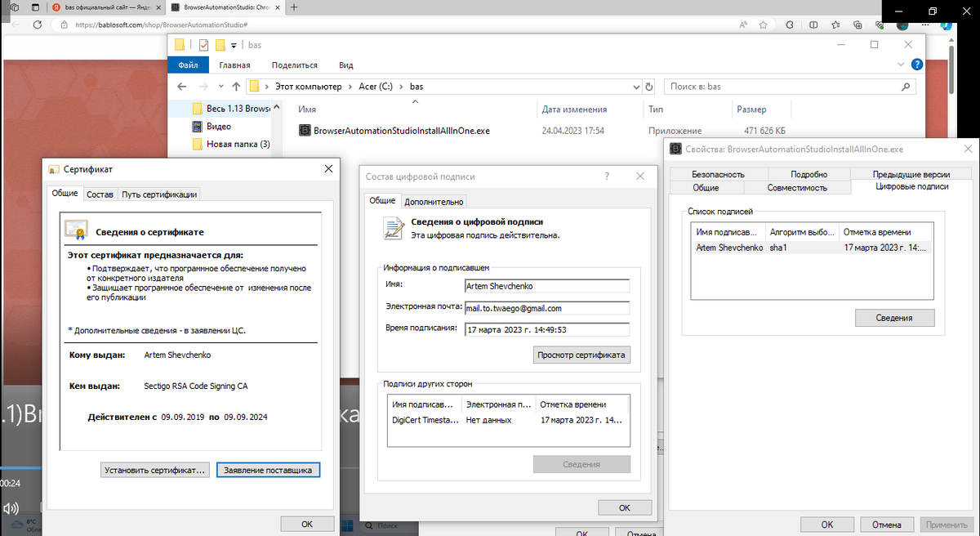Expand the Acer (C:) breadcrumb chevron
The image size is (980, 536).
click(402, 86)
